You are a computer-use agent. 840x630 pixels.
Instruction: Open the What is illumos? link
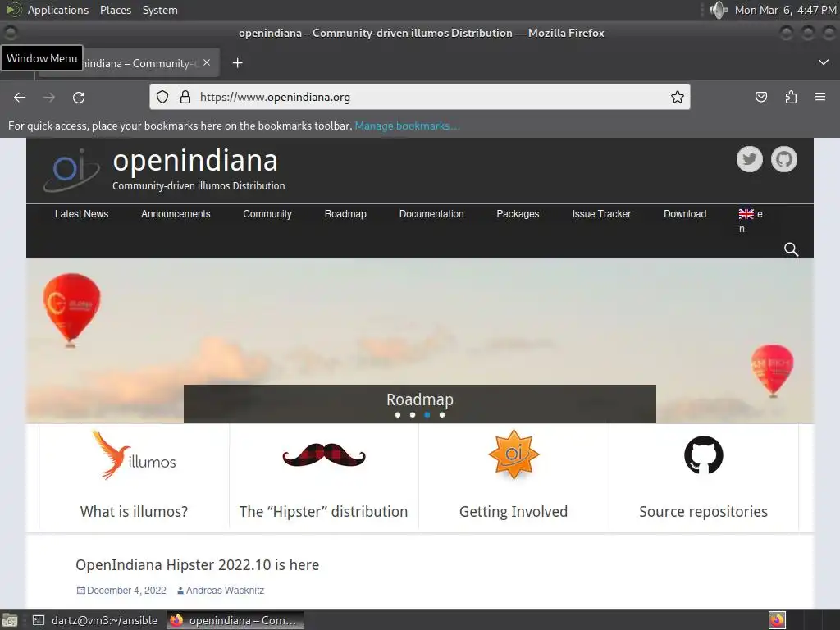(134, 512)
